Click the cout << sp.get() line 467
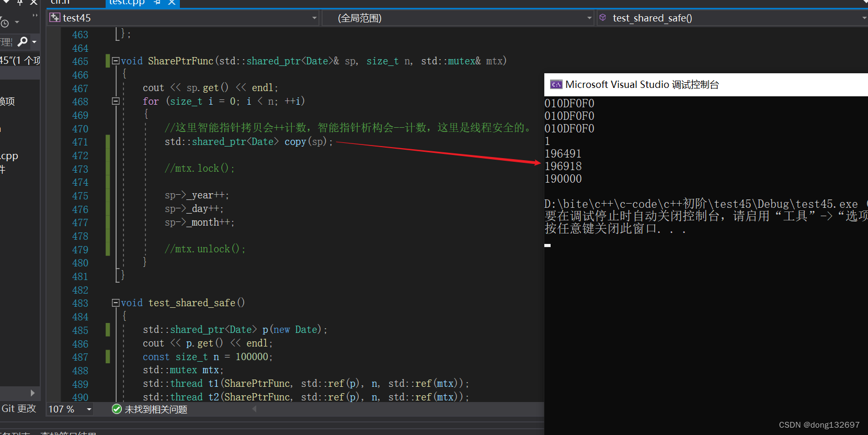The height and width of the screenshot is (435, 868). click(x=211, y=87)
